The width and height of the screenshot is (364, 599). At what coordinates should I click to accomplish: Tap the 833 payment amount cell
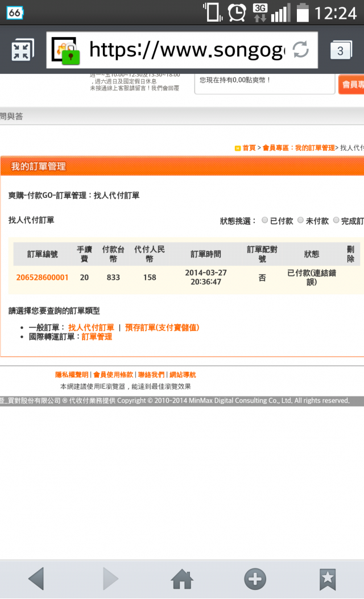[x=113, y=278]
